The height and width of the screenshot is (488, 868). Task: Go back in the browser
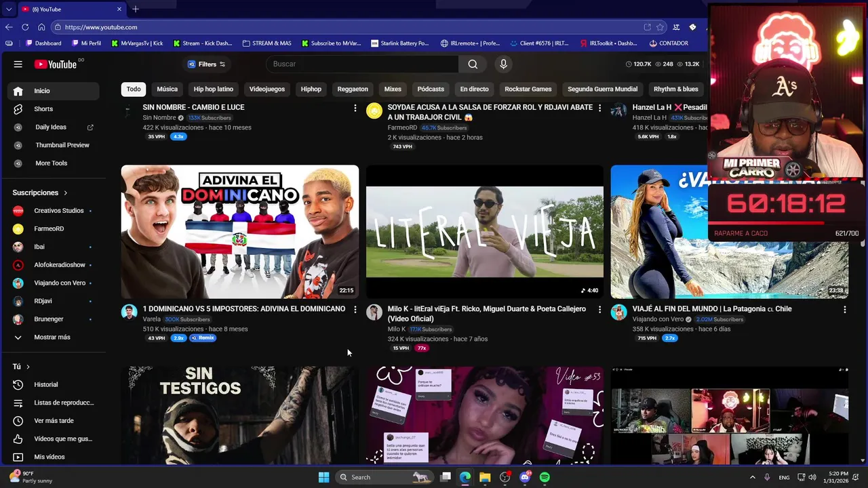9,27
